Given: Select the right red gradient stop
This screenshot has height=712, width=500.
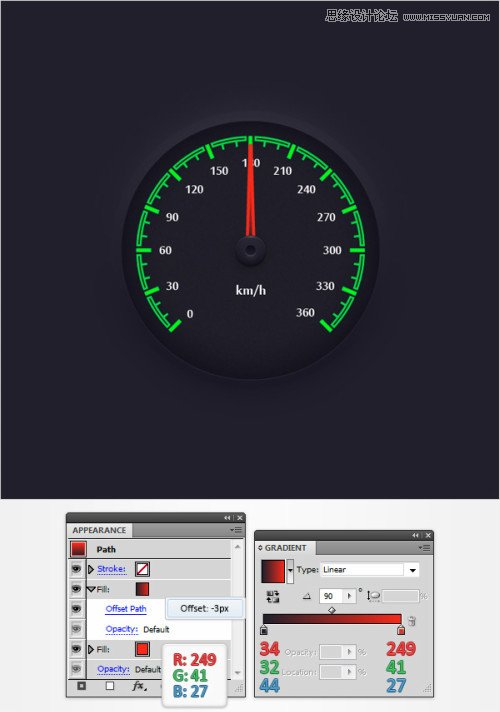Looking at the screenshot, I should coord(401,630).
